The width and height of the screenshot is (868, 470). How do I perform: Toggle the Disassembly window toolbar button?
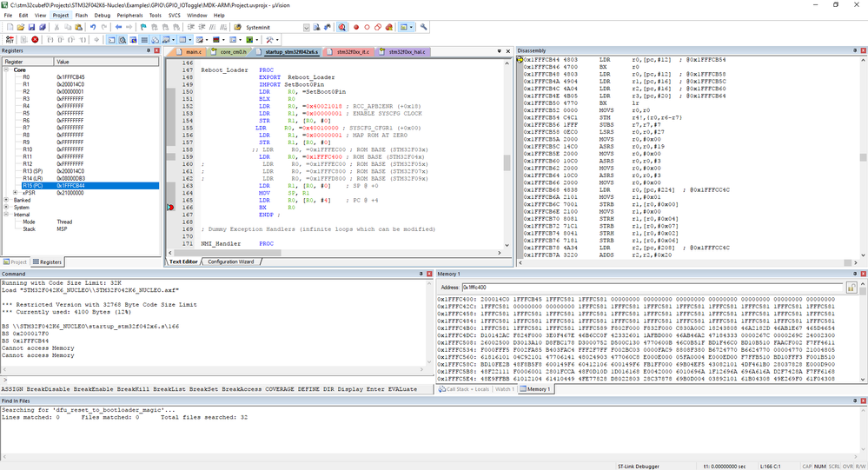123,40
